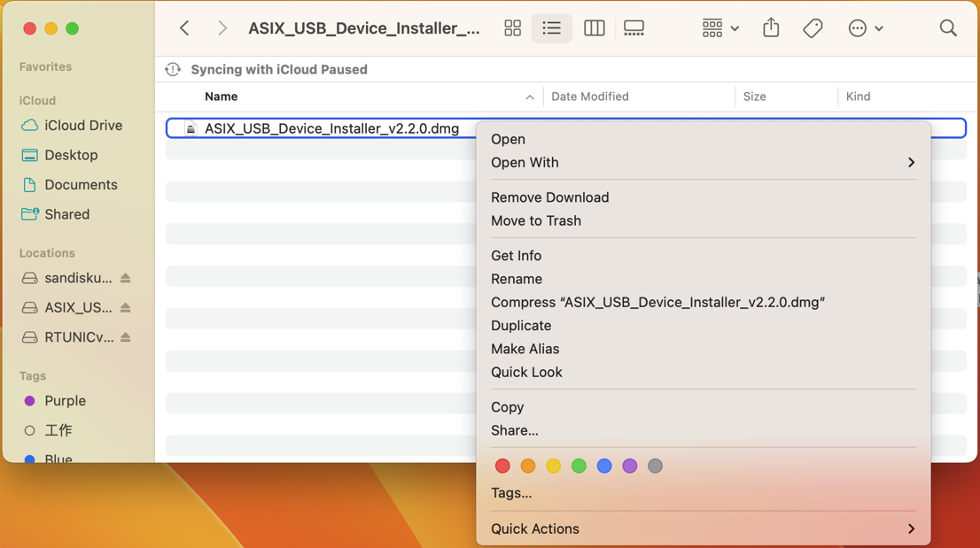
Task: Sort files by the Name column
Action: [x=222, y=96]
